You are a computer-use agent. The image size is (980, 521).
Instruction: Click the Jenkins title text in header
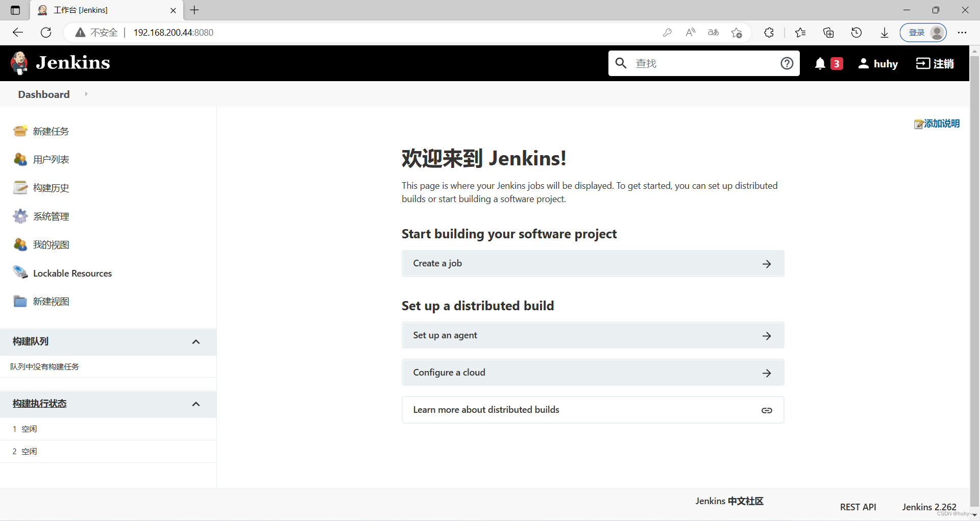coord(73,63)
